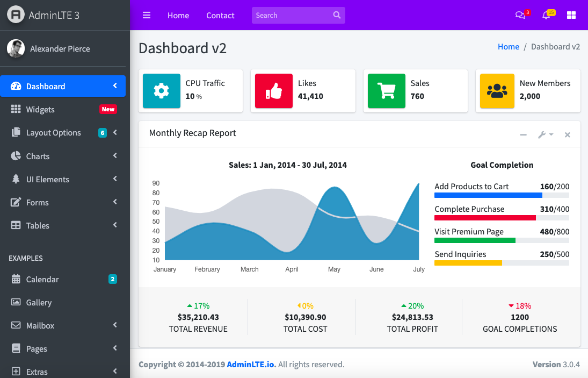The width and height of the screenshot is (588, 378).
Task: Click the Contact link in navbar
Action: pos(220,15)
